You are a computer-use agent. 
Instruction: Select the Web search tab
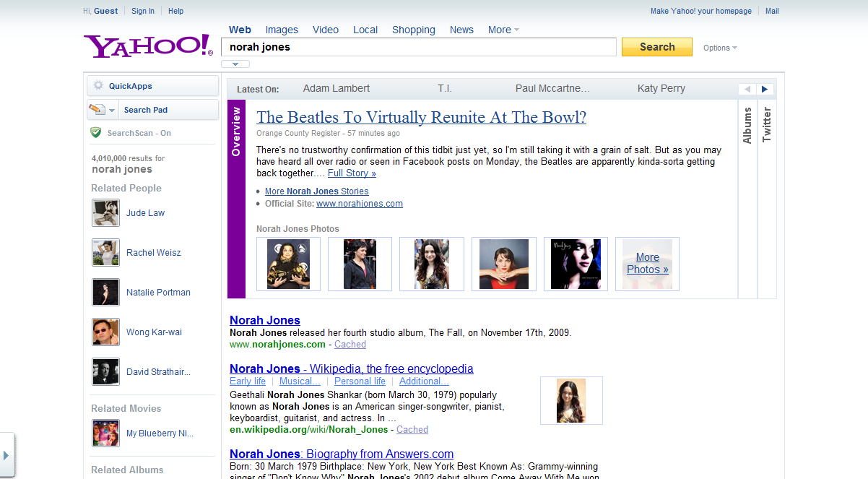240,30
